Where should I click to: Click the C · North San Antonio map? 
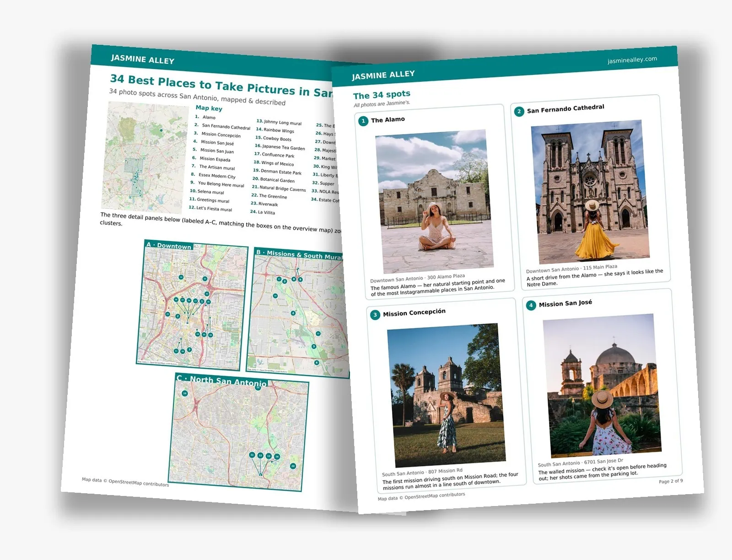[239, 432]
